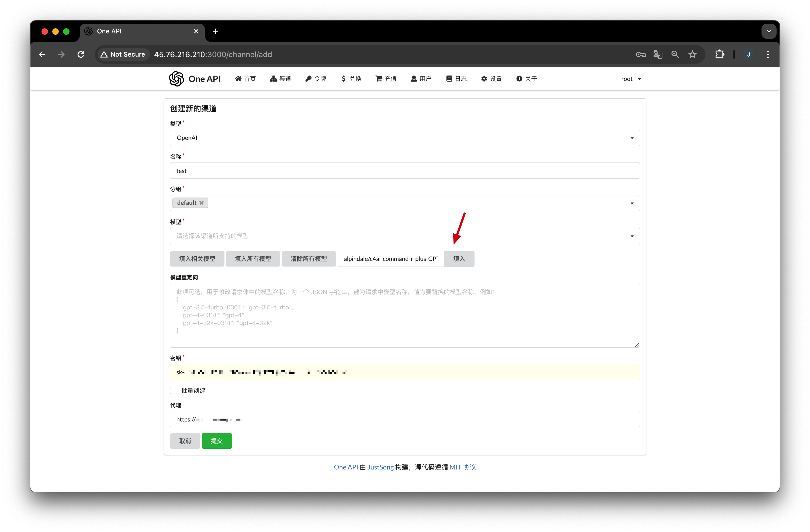Open the 设置 settings menu
The height and width of the screenshot is (532, 810).
click(491, 79)
